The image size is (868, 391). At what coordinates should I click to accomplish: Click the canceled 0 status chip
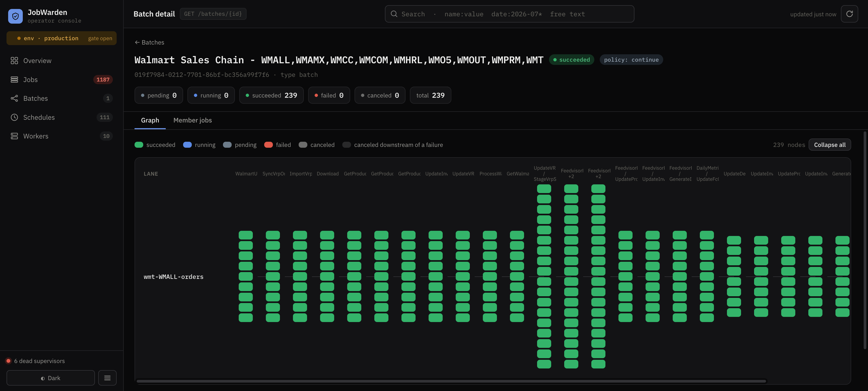tap(380, 95)
